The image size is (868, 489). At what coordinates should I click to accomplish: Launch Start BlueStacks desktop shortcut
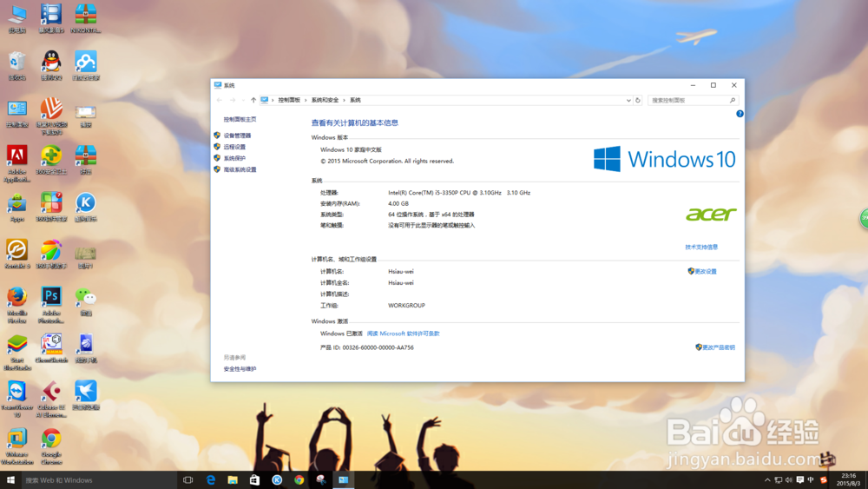17,352
